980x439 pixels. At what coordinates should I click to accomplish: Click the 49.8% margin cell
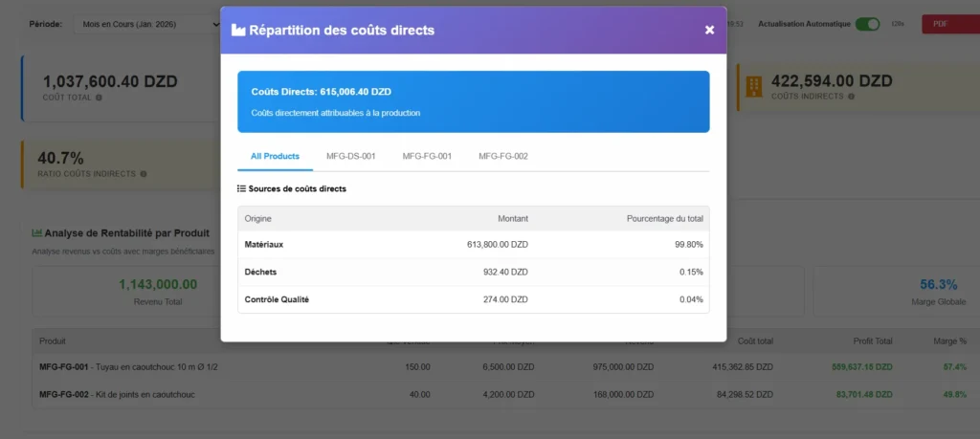click(x=955, y=395)
